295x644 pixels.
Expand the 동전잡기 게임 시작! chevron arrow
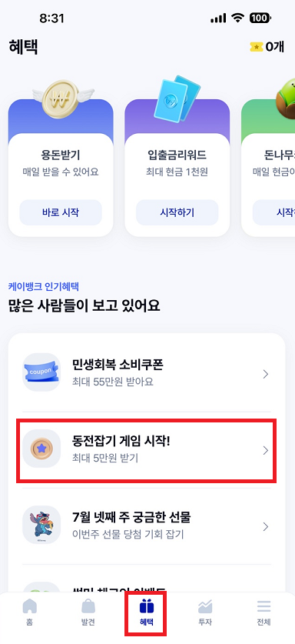[266, 451]
